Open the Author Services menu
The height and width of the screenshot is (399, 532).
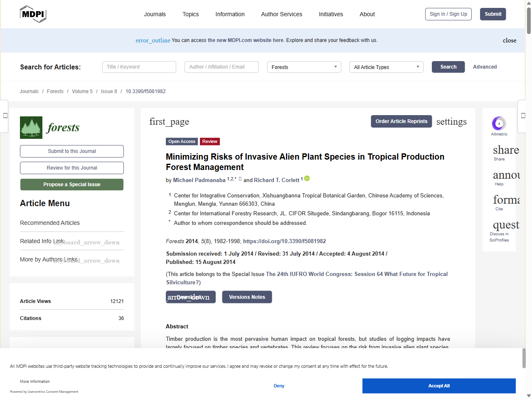281,14
